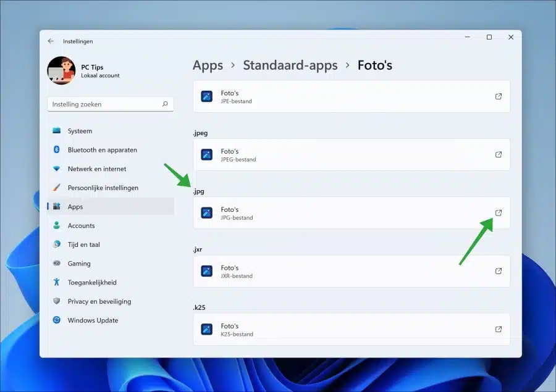Go to Standaard-apps breadcrumb

pos(290,65)
